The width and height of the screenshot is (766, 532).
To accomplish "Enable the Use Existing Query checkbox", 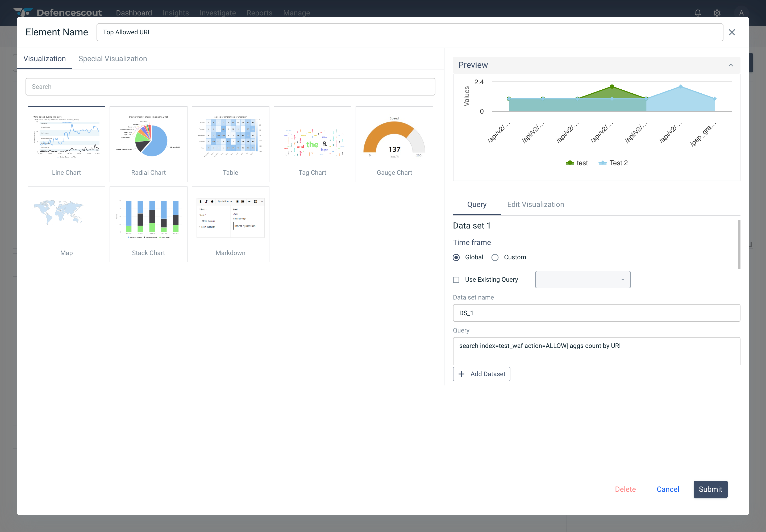I will 456,280.
